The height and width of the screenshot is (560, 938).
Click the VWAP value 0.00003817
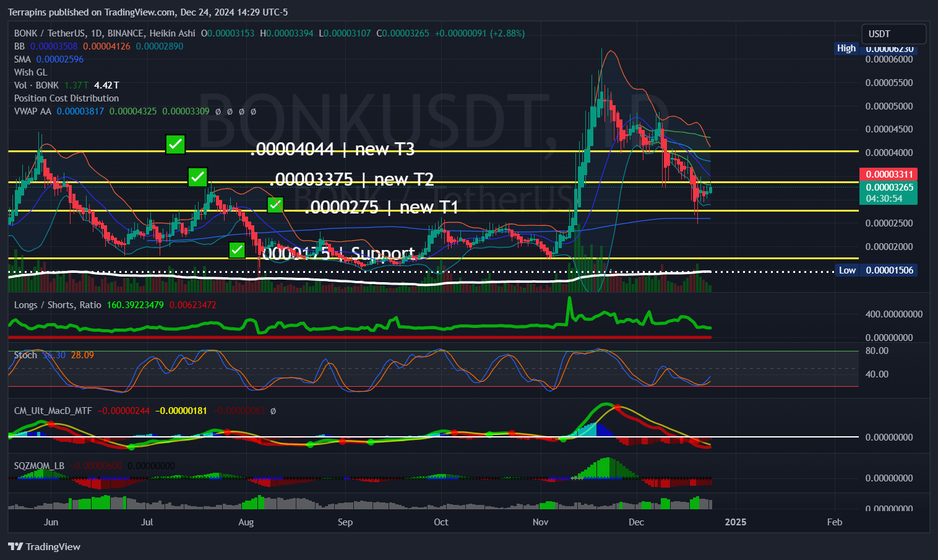80,111
